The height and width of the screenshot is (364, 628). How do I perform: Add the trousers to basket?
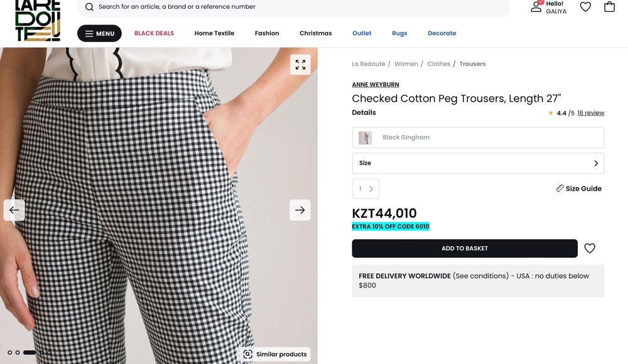(x=464, y=249)
